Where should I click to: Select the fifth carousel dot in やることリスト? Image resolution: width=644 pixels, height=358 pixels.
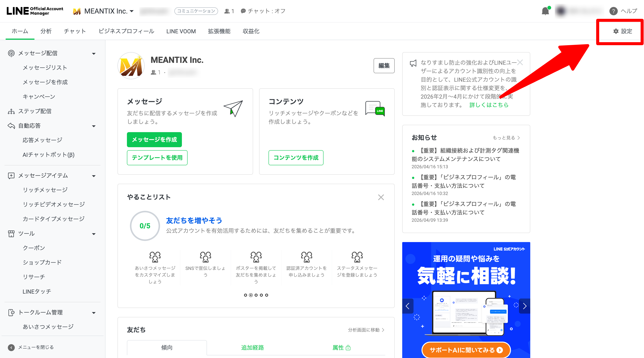(267, 295)
